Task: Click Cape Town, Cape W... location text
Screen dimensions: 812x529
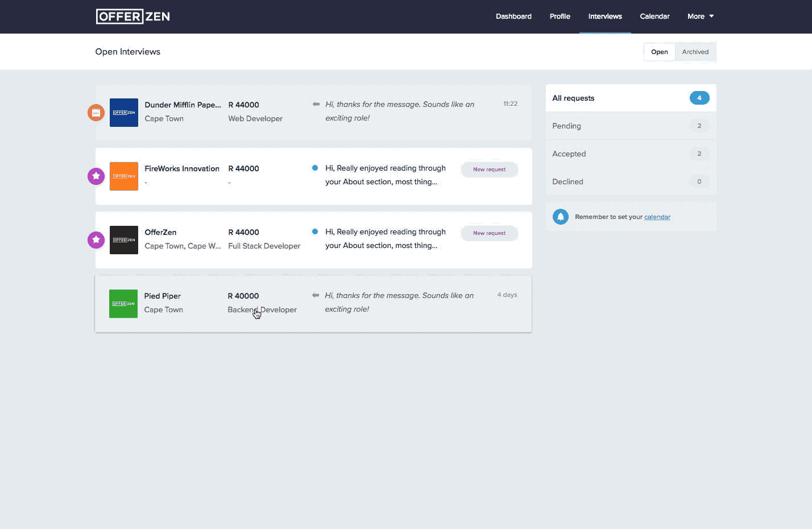Action: [183, 246]
